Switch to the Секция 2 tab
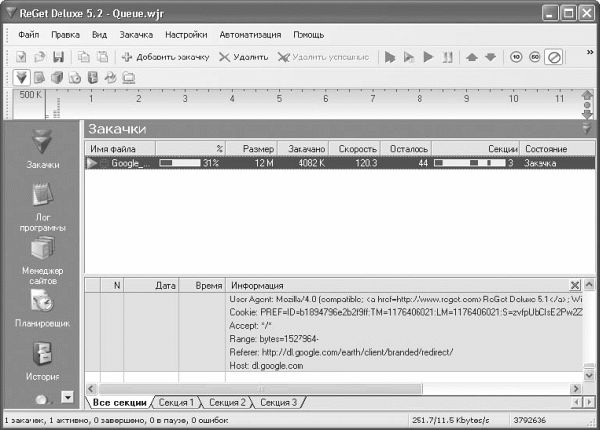 tap(227, 402)
